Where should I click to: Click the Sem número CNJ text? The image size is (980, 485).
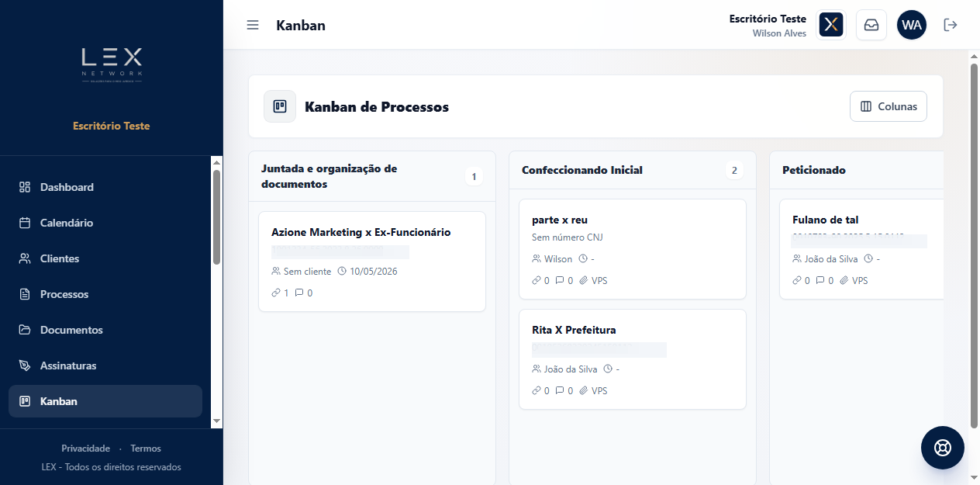(x=568, y=237)
